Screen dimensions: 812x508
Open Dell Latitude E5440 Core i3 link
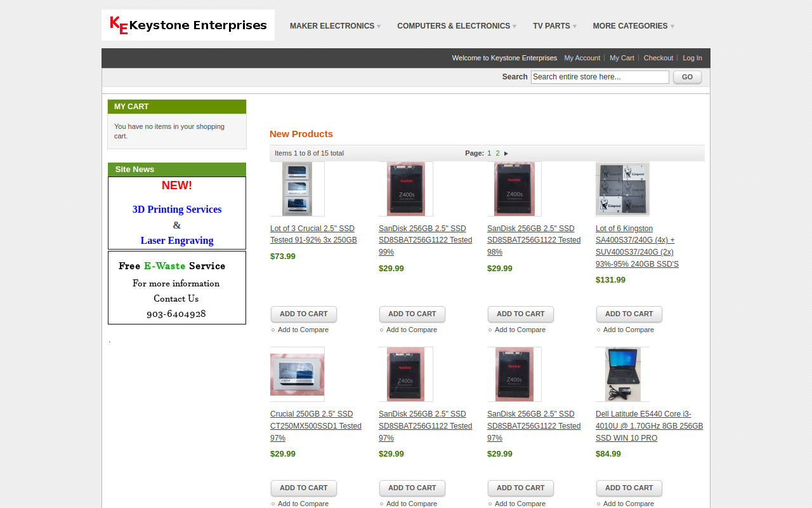click(x=649, y=425)
